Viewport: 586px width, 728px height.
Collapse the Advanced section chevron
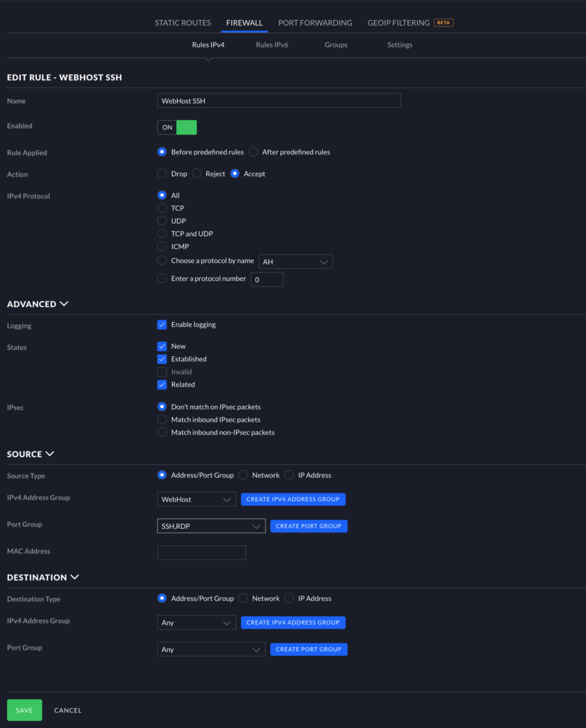[64, 304]
